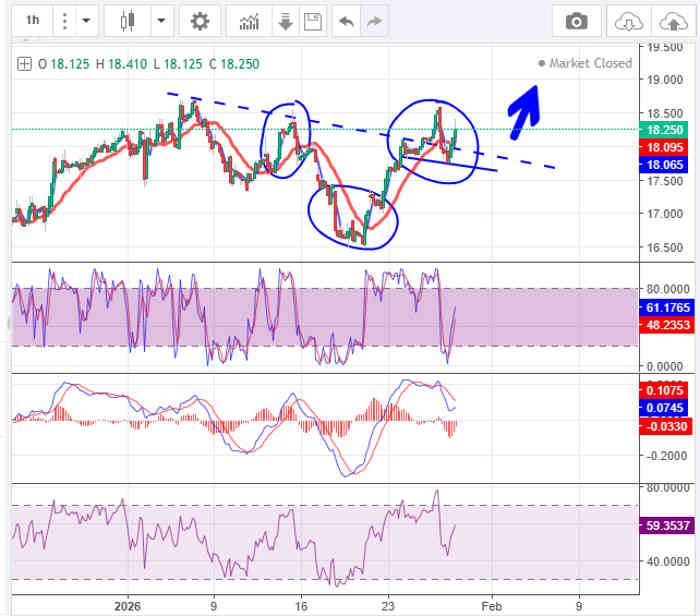This screenshot has height=616, width=700.
Task: Click the Market Closed status label
Action: [590, 63]
